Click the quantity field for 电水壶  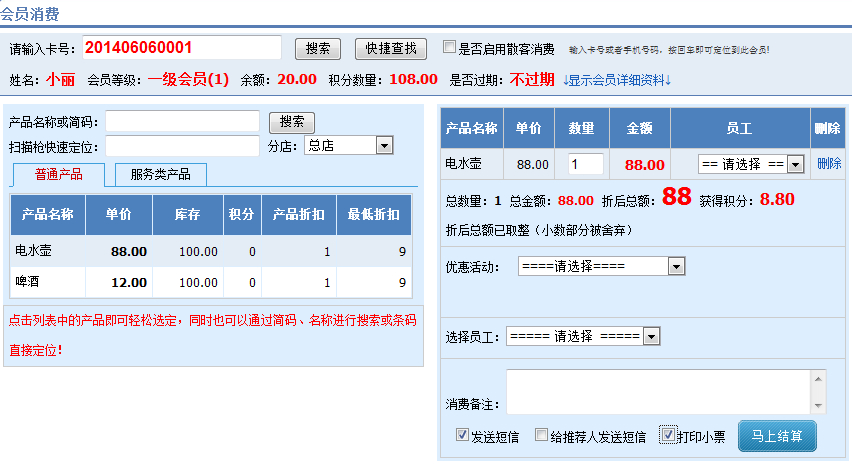586,164
